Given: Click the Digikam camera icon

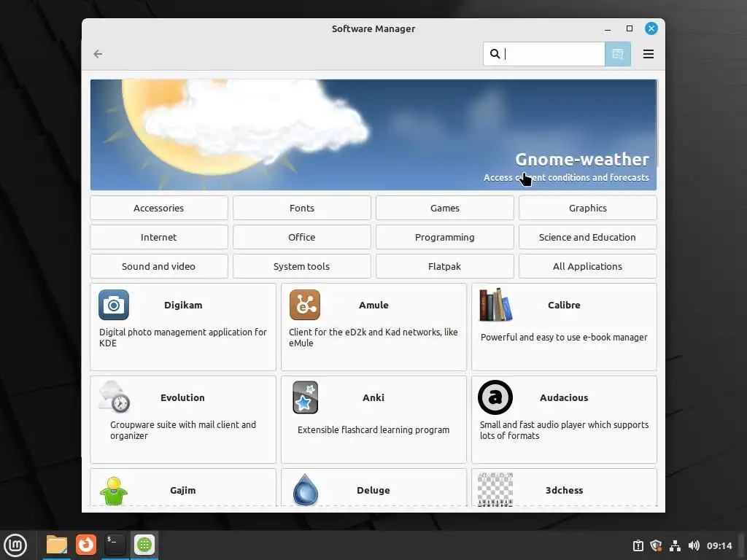Looking at the screenshot, I should (113, 305).
